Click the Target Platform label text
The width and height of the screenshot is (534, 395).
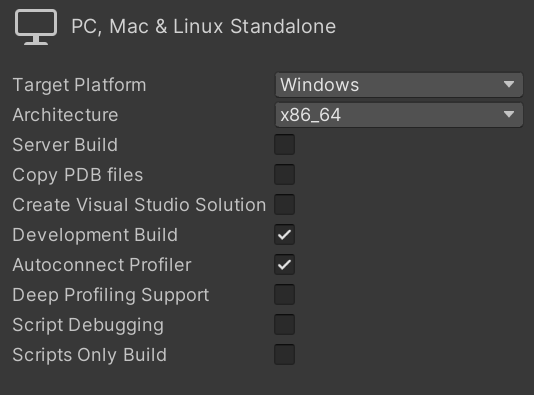click(79, 85)
